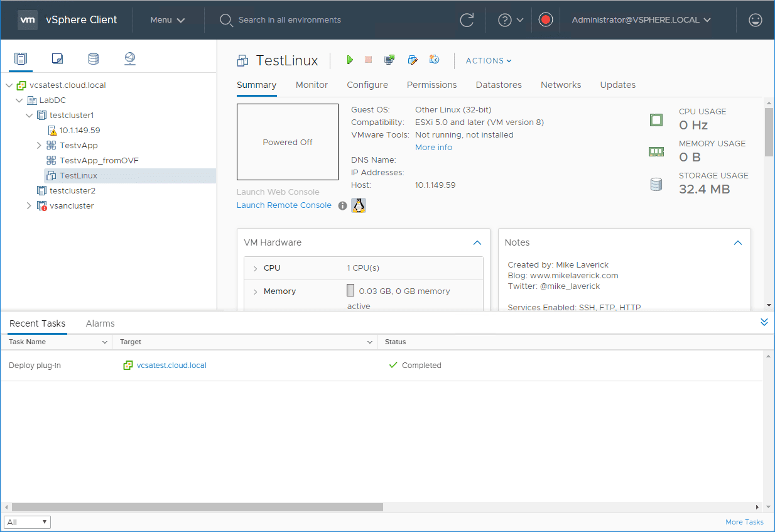Click the Launch Remote Console link
Screen dimensions: 775x532
(x=284, y=205)
